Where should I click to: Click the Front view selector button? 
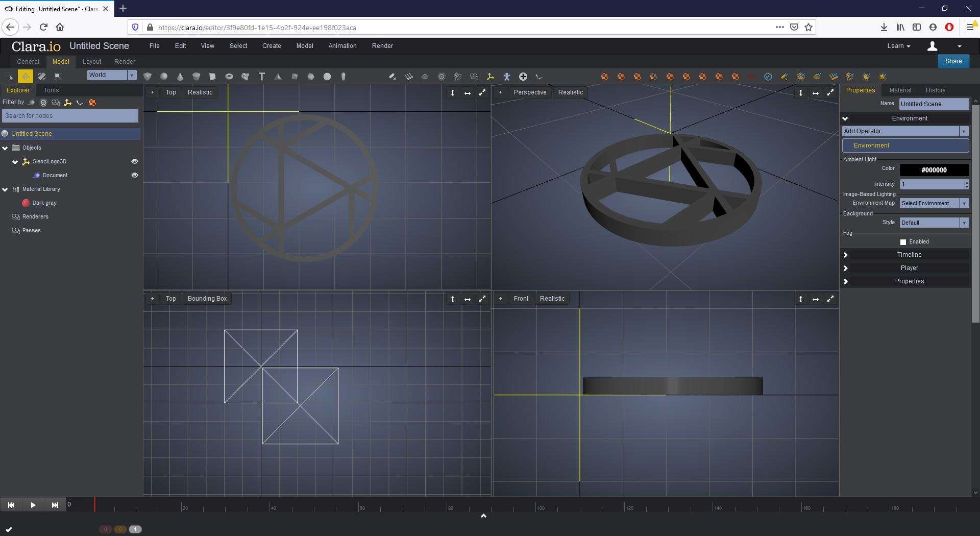[x=521, y=299]
